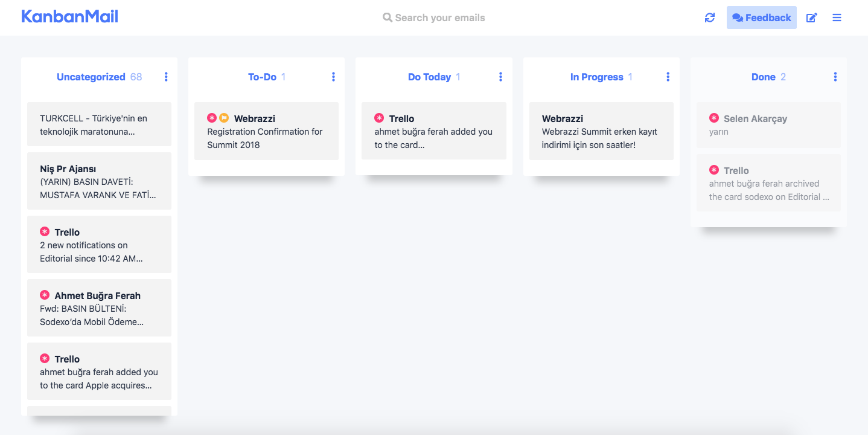Open the Uncategorized column options menu
The height and width of the screenshot is (435, 868).
point(166,77)
